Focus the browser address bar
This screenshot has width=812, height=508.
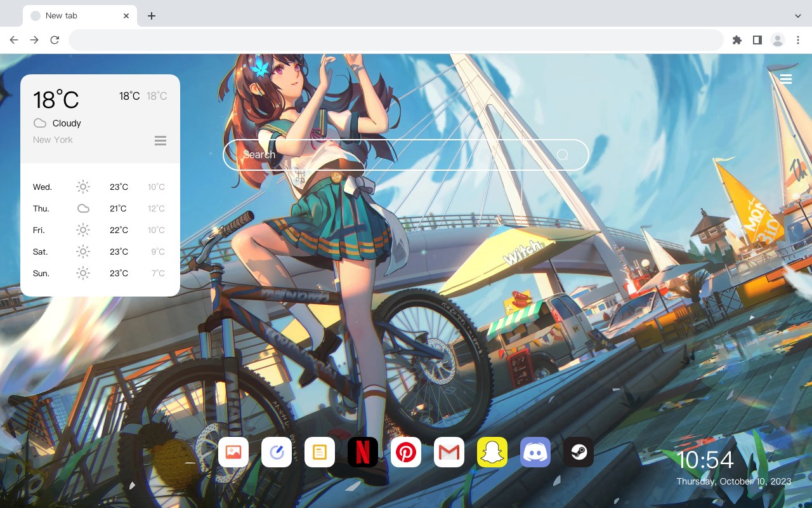point(396,40)
